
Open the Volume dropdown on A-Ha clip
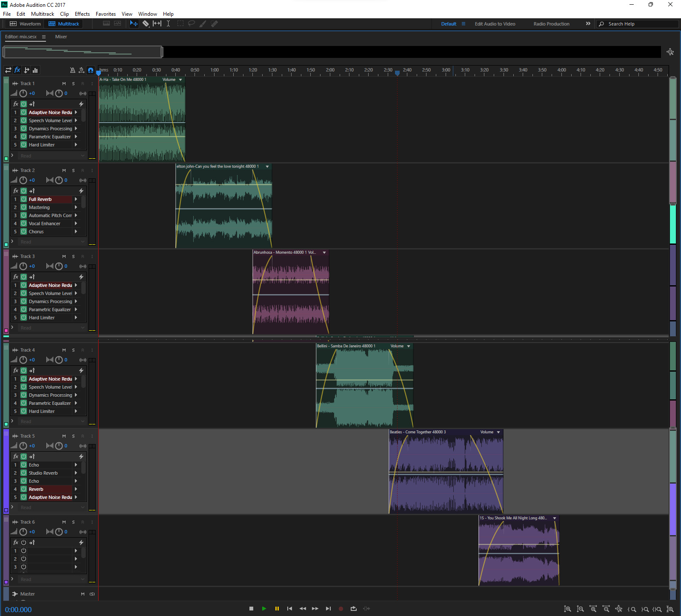tap(180, 80)
